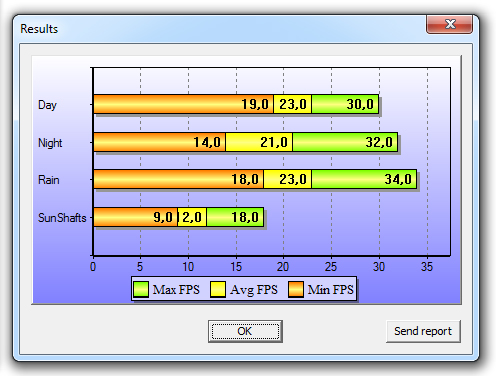Click the OK button

pos(245,331)
